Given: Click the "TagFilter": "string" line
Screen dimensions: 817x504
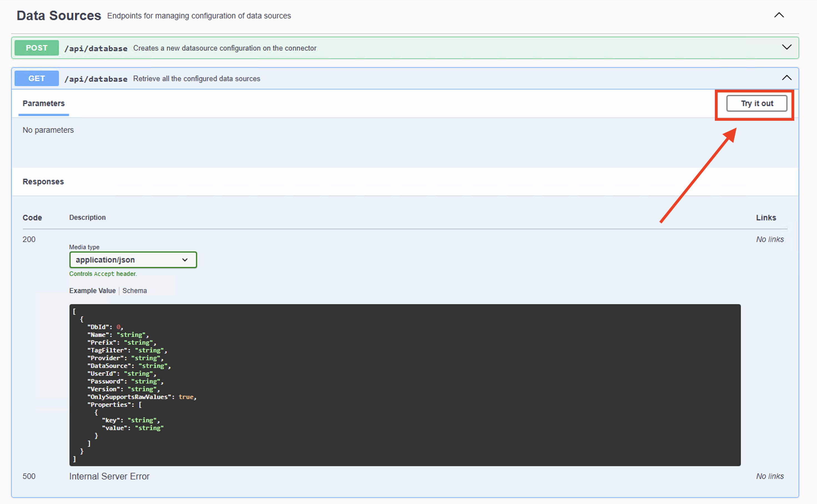Looking at the screenshot, I should 127,350.
